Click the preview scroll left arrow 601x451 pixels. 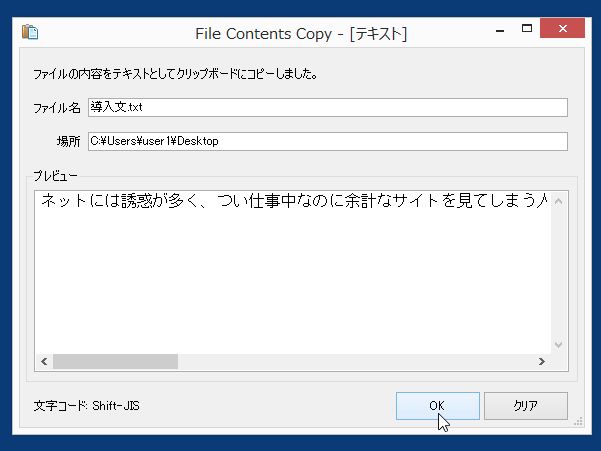[44, 361]
